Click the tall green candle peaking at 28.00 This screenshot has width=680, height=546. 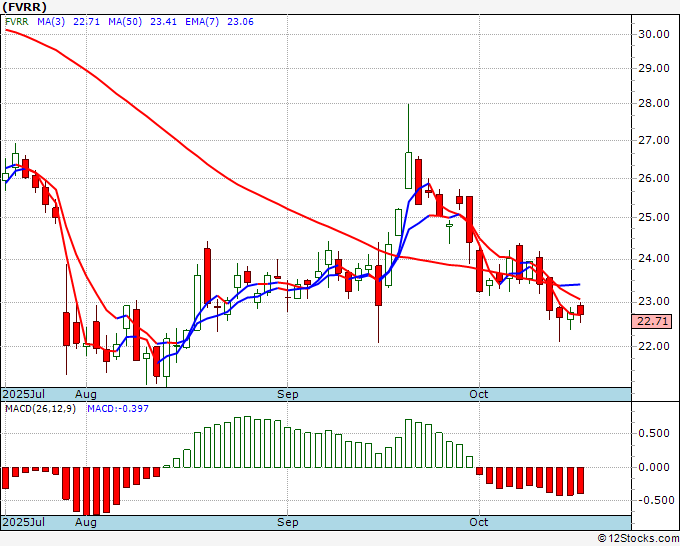click(x=408, y=170)
